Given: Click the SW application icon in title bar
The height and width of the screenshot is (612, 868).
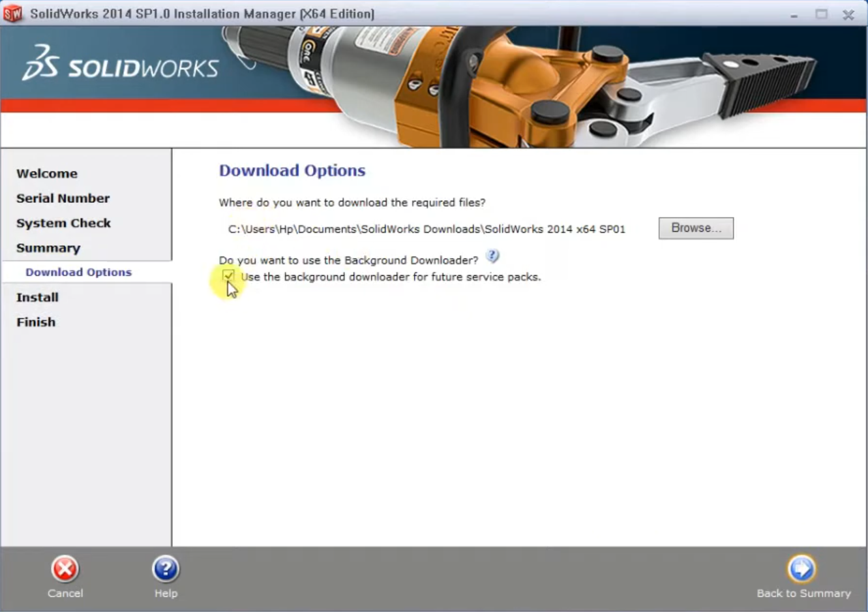Looking at the screenshot, I should [x=12, y=14].
